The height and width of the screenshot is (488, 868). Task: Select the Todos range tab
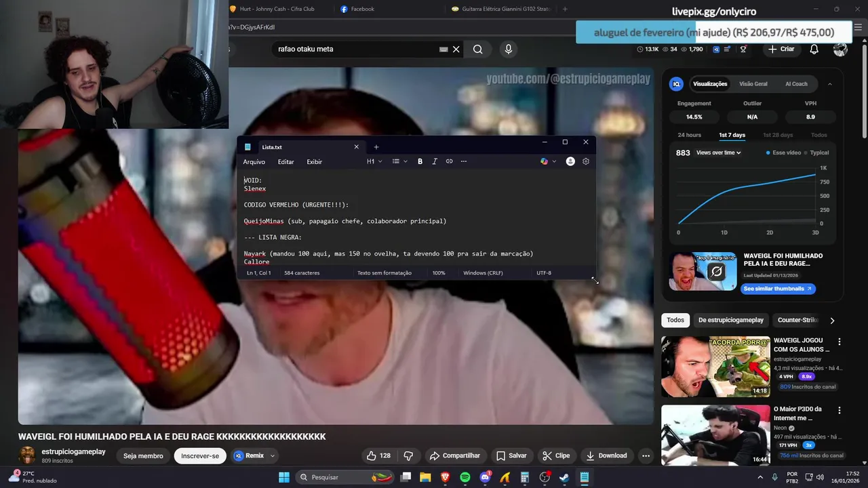tap(819, 135)
